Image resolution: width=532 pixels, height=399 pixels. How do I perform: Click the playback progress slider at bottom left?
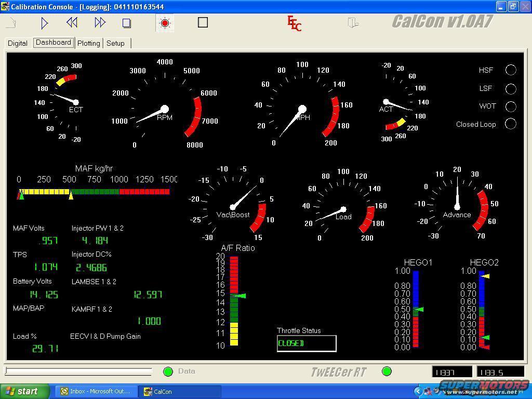78,371
